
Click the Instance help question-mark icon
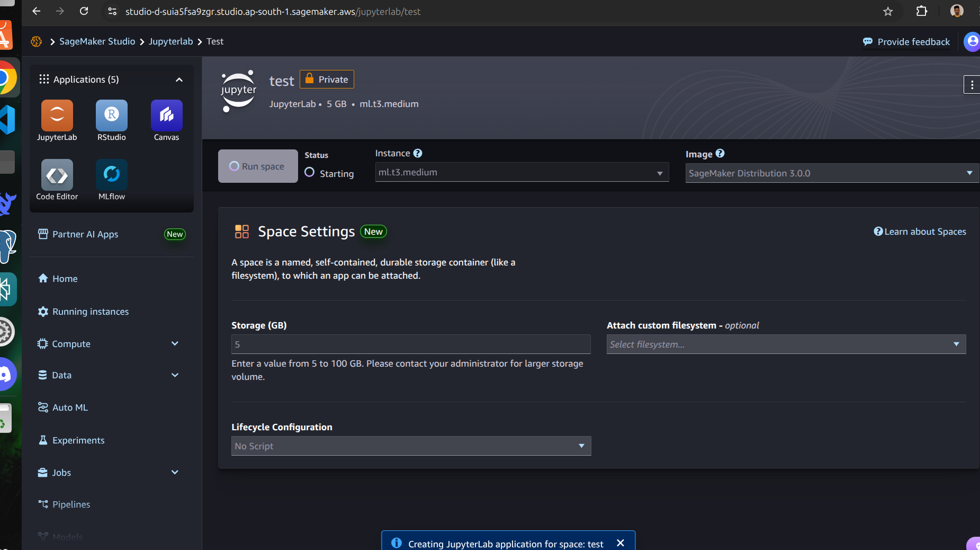(418, 153)
